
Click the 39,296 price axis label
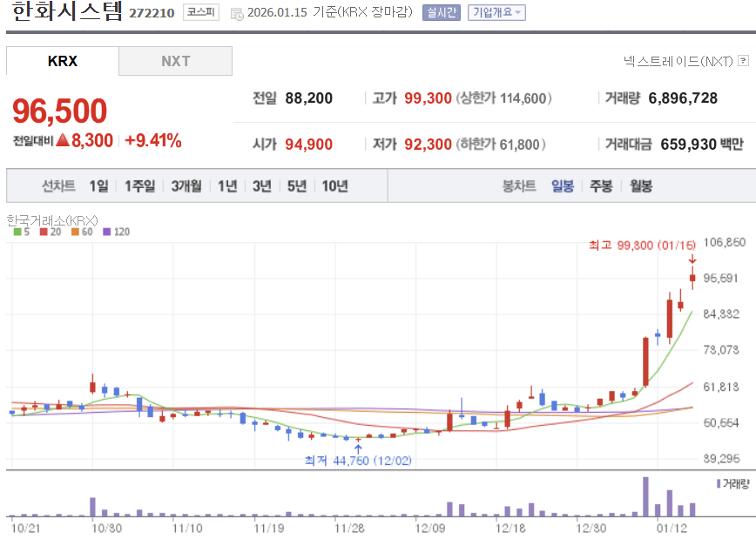[x=721, y=459]
